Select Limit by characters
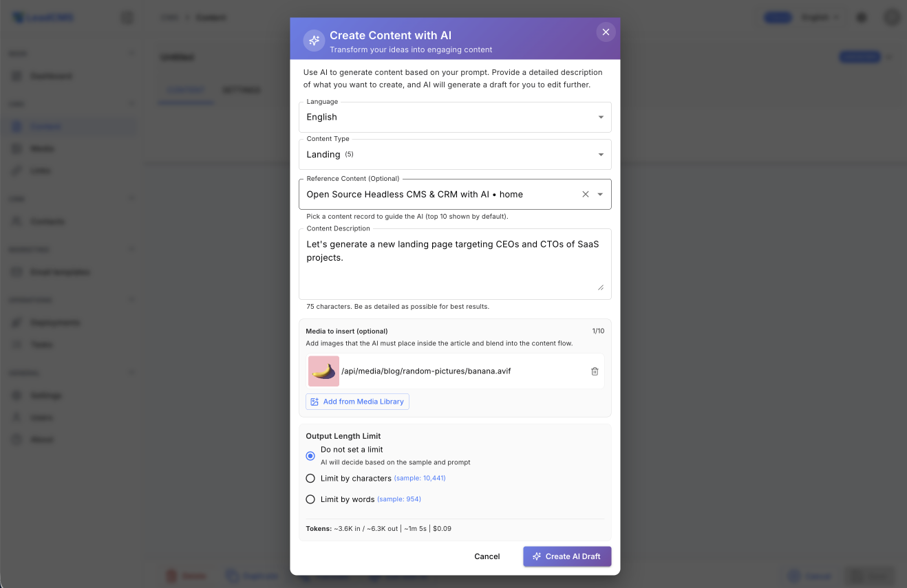The image size is (907, 588). coord(310,478)
